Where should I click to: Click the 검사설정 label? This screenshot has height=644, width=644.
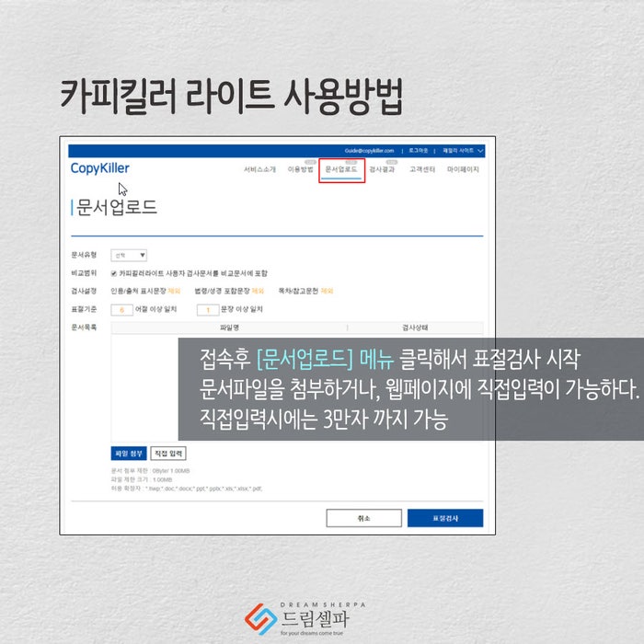click(x=85, y=292)
